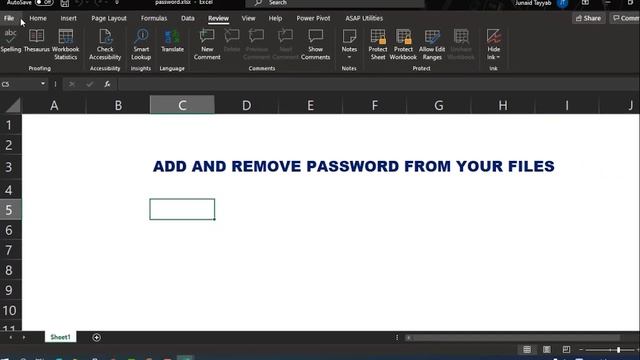
Task: Click the formula bar cancel X icon
Action: pos(72,84)
